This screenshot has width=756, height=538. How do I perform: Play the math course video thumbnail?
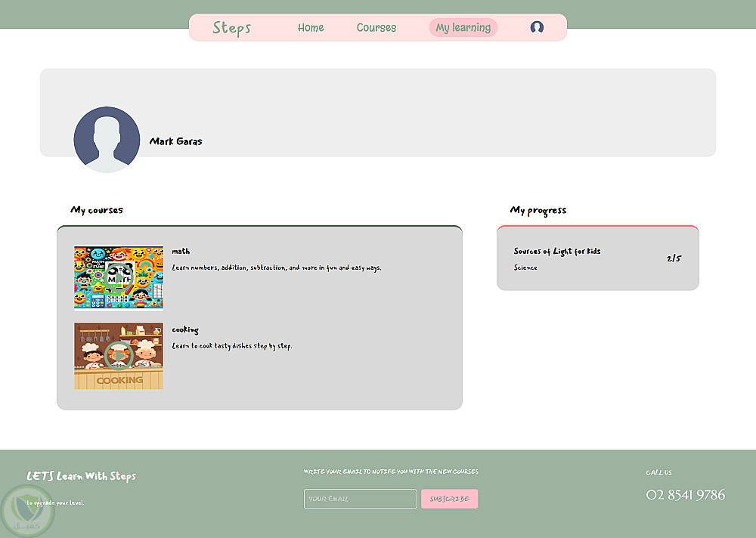[x=119, y=277]
